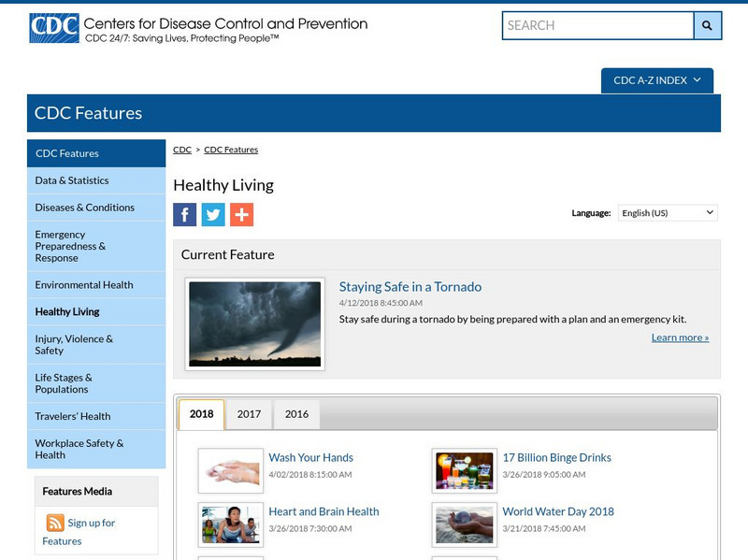Open Staying Safe in a Tornado article
The height and width of the screenshot is (560, 748).
coord(410,287)
